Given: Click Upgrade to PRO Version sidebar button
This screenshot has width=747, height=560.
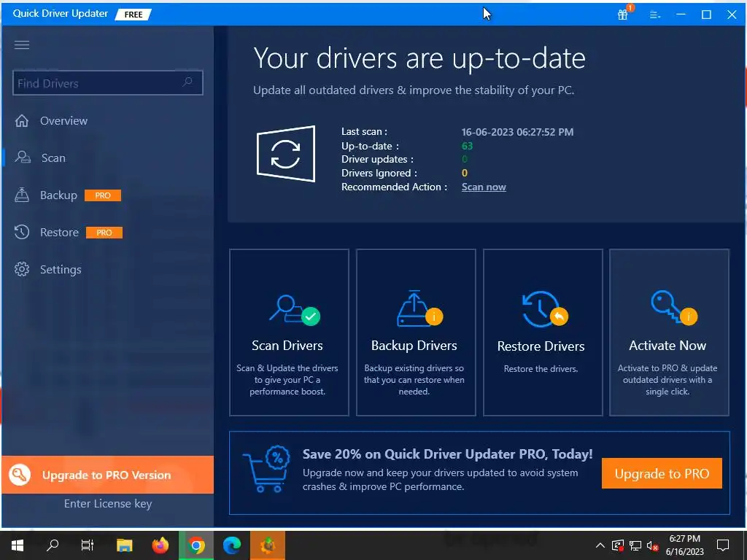Looking at the screenshot, I should [x=108, y=475].
